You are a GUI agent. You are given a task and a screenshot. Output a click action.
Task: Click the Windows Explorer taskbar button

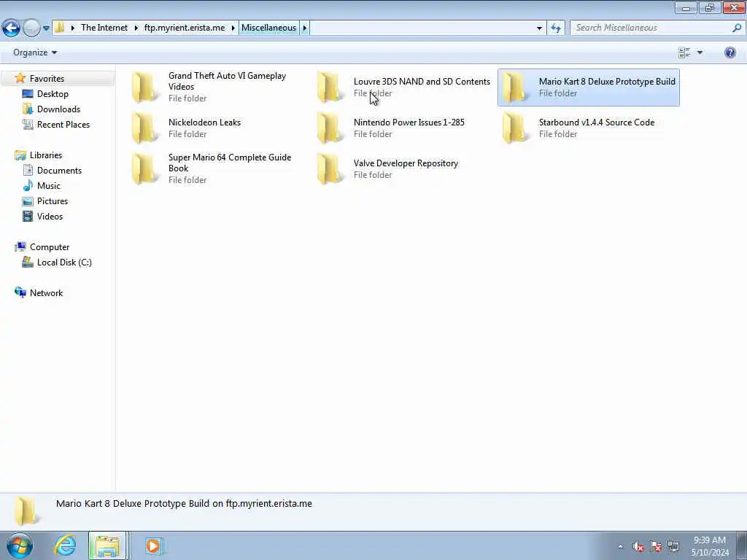(107, 546)
